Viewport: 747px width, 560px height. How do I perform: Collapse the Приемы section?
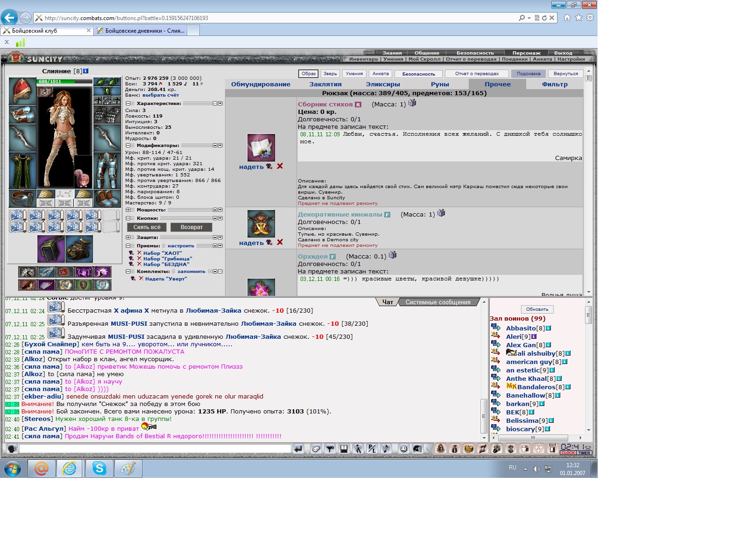tap(128, 246)
